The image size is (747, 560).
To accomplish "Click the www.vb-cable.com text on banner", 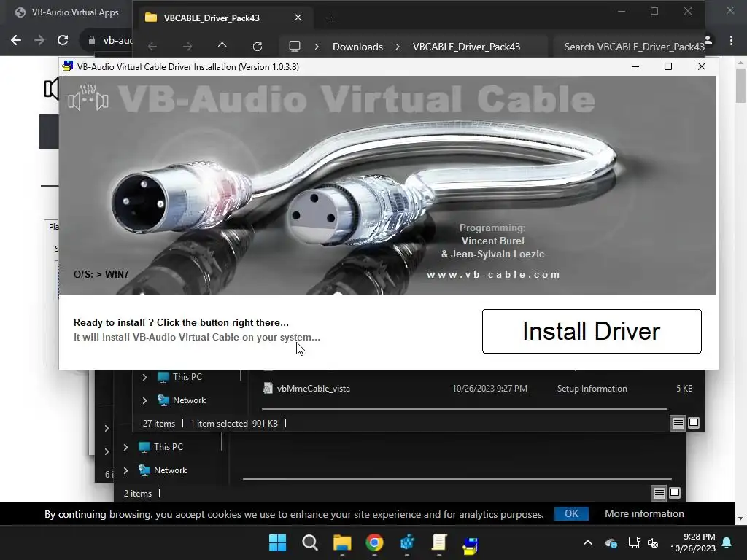I will coord(493,275).
